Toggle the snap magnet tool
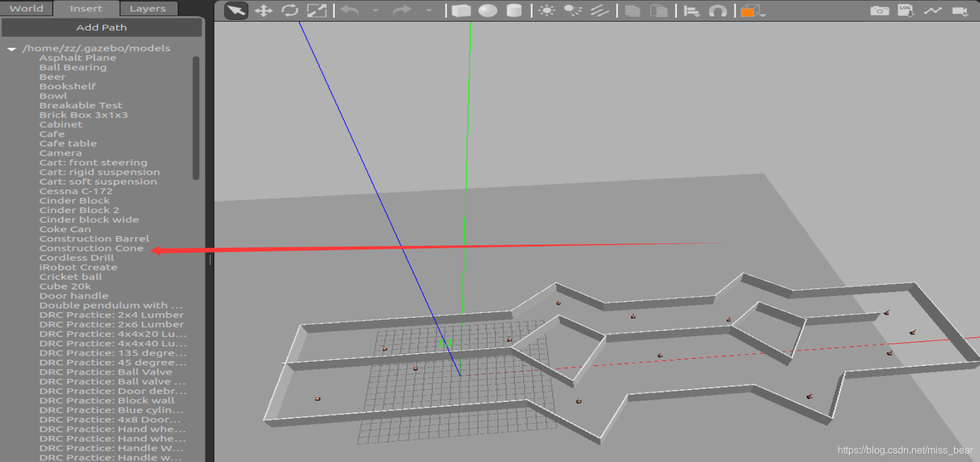Screen dimensions: 980x462 [x=718, y=11]
